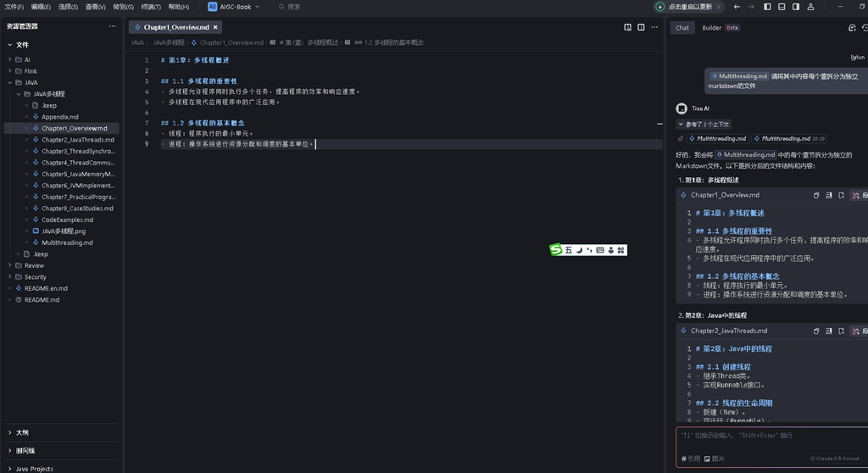The width and height of the screenshot is (868, 473).
Task: Toggle the bottom panel layout button
Action: [782, 7]
